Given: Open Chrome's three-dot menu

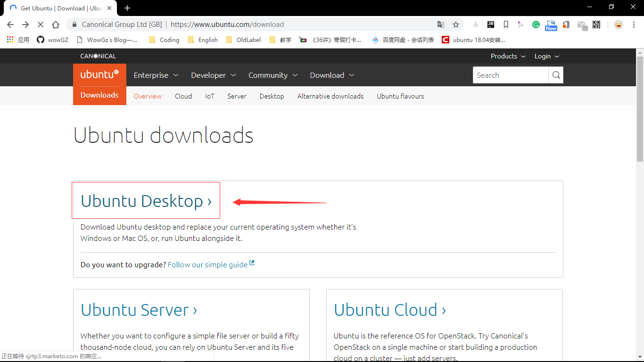Looking at the screenshot, I should pyautogui.click(x=634, y=25).
